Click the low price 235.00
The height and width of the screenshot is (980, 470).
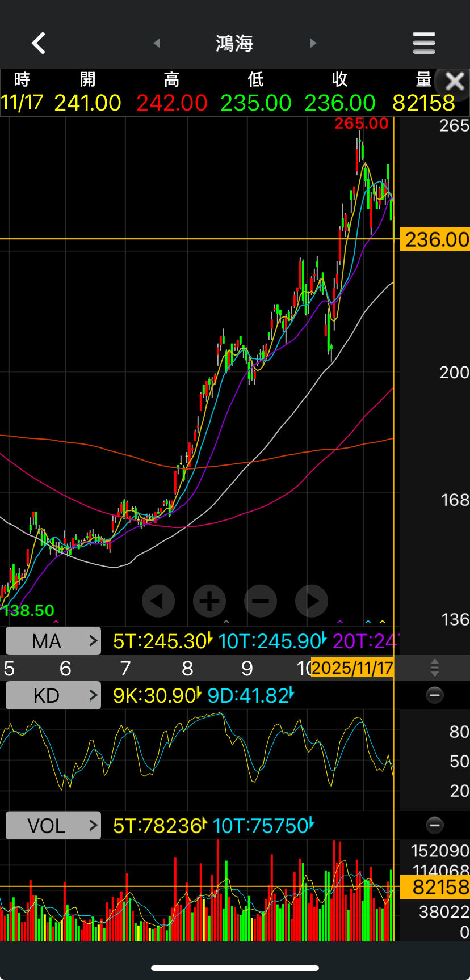[x=255, y=103]
